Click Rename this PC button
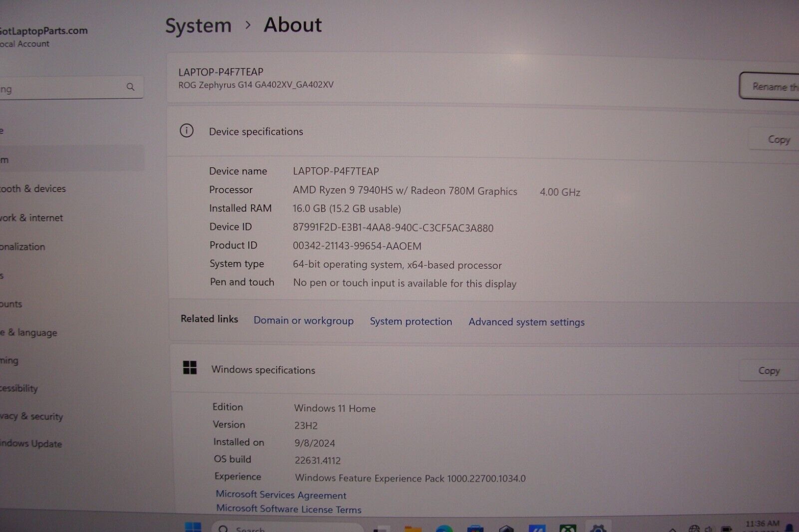 [x=770, y=86]
